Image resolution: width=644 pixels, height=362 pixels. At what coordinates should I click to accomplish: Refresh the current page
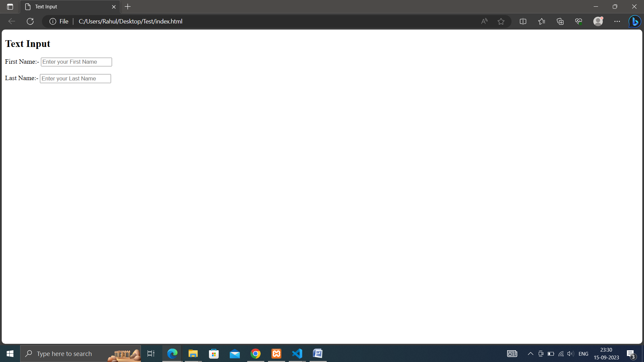coord(30,21)
